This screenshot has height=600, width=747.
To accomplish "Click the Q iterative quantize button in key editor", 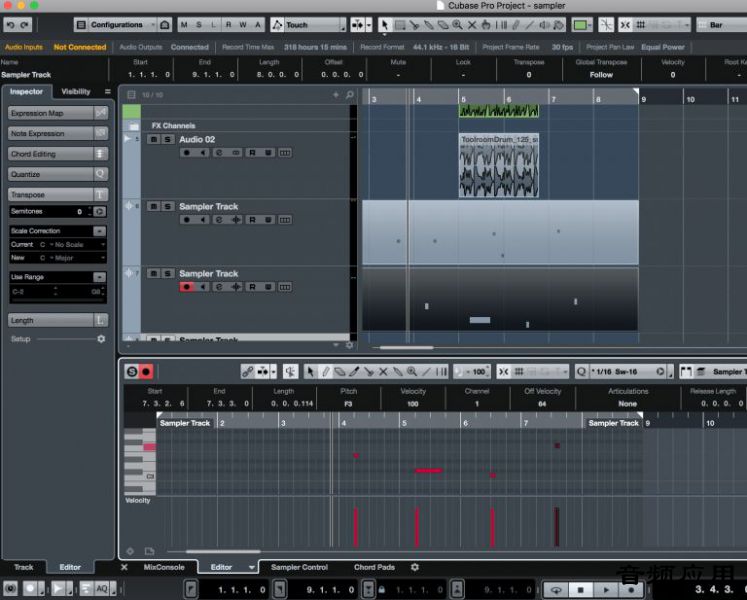I will click(x=581, y=372).
